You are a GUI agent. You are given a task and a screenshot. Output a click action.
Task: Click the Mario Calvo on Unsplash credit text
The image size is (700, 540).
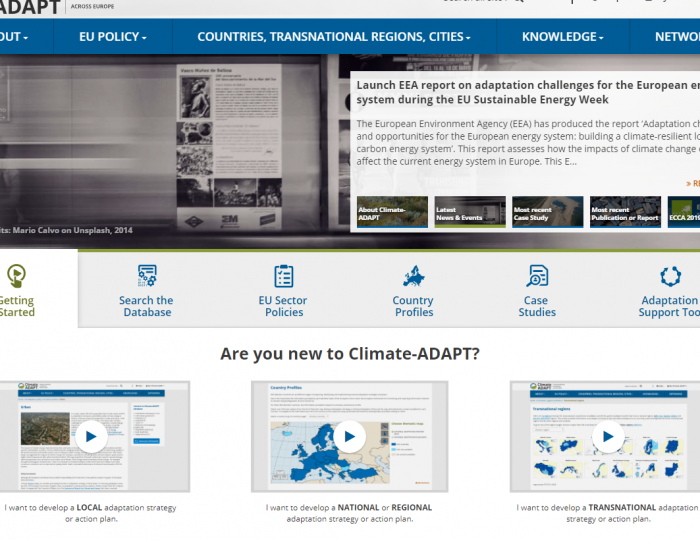pyautogui.click(x=66, y=230)
